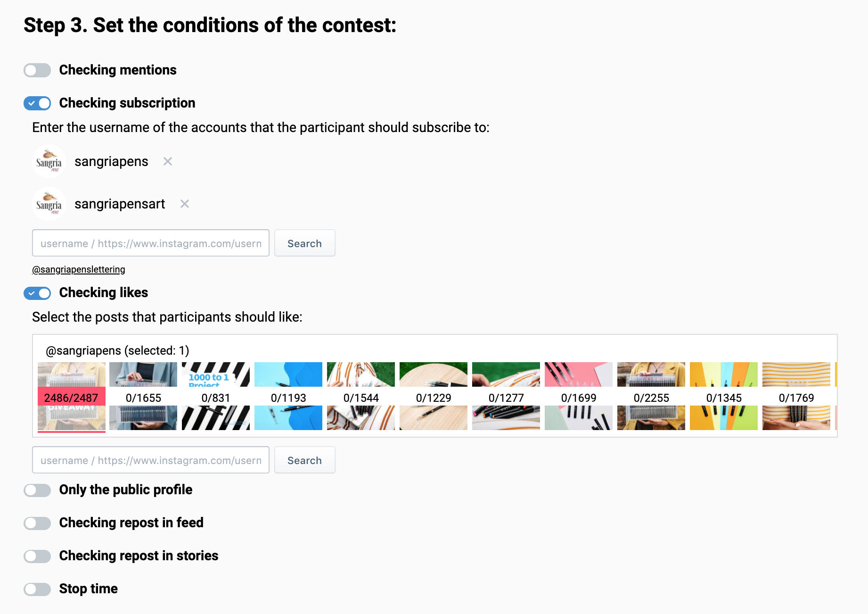
Task: Click the subscription username input field
Action: (150, 243)
